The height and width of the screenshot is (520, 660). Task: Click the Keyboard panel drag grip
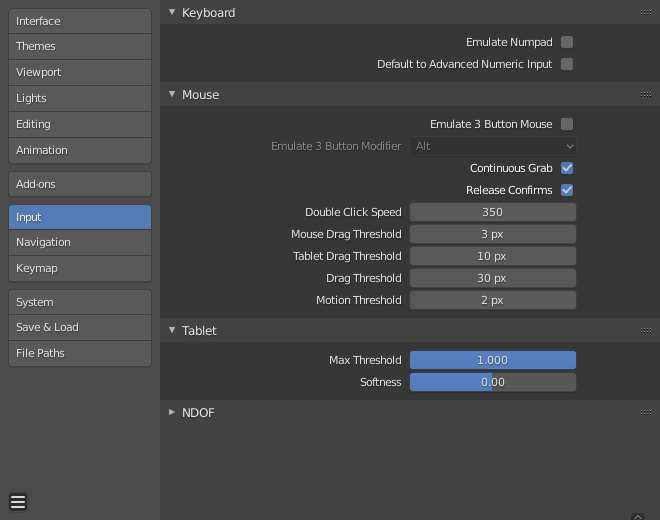pyautogui.click(x=646, y=13)
